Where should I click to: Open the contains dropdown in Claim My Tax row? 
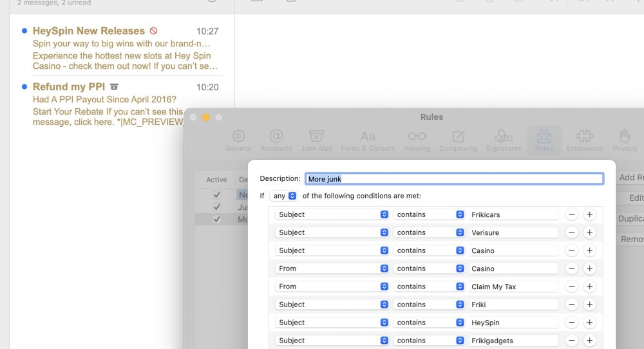[429, 287]
